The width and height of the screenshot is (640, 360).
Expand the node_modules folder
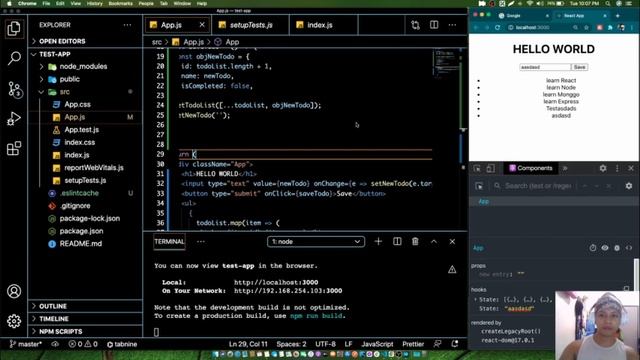(x=83, y=67)
